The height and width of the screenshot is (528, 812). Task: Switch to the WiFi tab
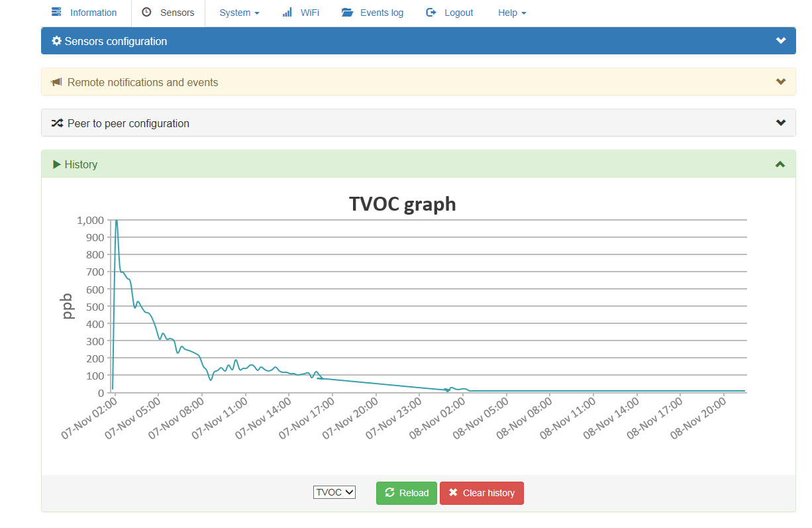[301, 13]
